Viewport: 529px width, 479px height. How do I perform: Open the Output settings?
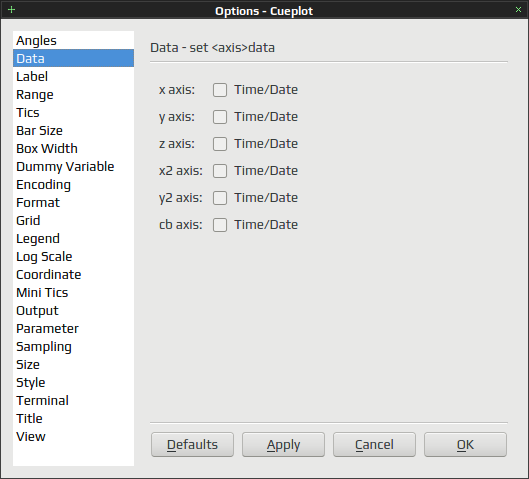point(73,310)
